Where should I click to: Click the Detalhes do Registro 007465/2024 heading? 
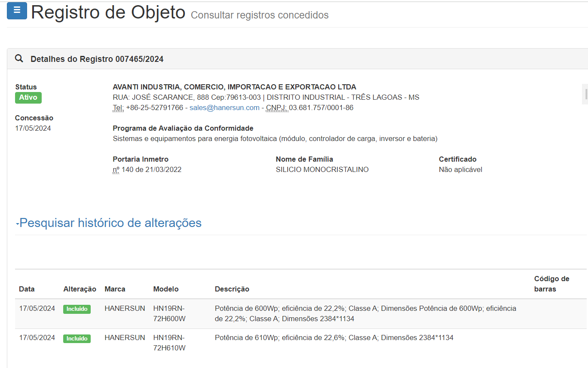[97, 59]
